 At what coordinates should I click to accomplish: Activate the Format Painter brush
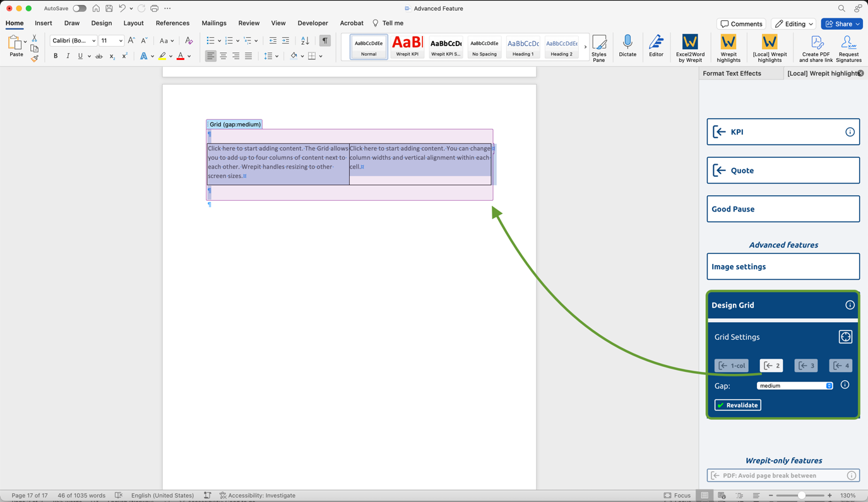point(35,59)
